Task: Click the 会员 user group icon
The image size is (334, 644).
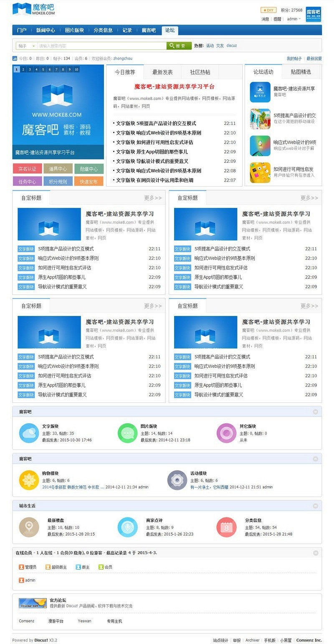Action: (101, 567)
